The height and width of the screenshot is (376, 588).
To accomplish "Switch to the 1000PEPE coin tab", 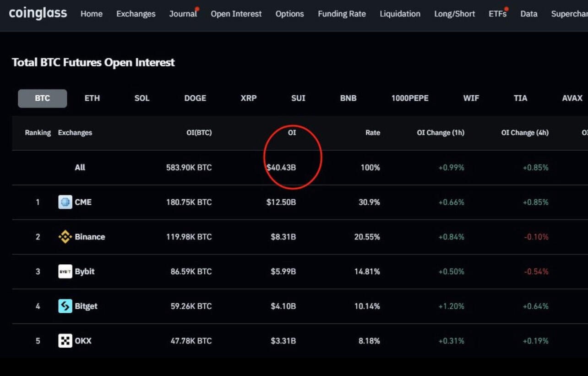I will tap(410, 98).
